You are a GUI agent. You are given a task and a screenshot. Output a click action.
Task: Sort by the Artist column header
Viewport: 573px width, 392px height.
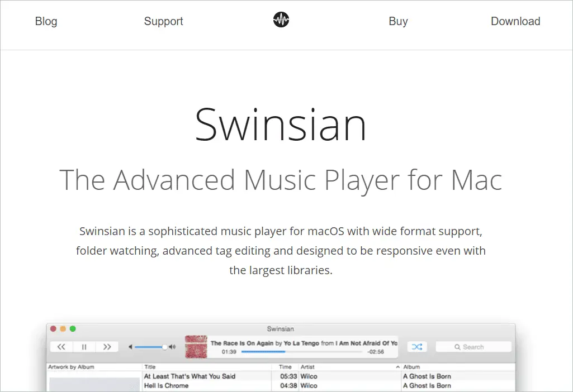click(x=350, y=367)
